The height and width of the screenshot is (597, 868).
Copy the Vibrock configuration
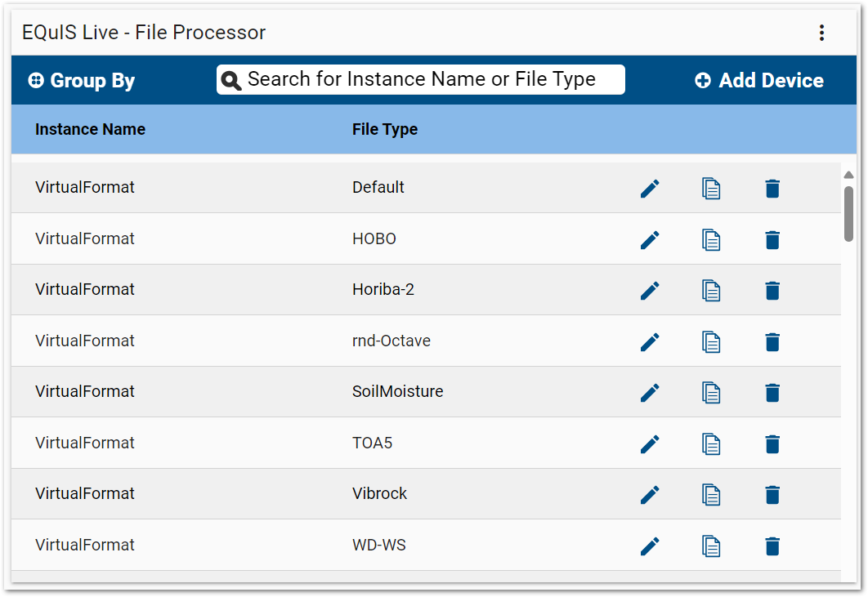click(711, 494)
